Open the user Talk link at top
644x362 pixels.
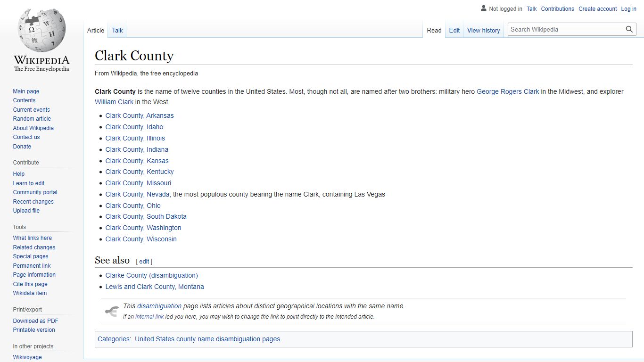coord(532,9)
